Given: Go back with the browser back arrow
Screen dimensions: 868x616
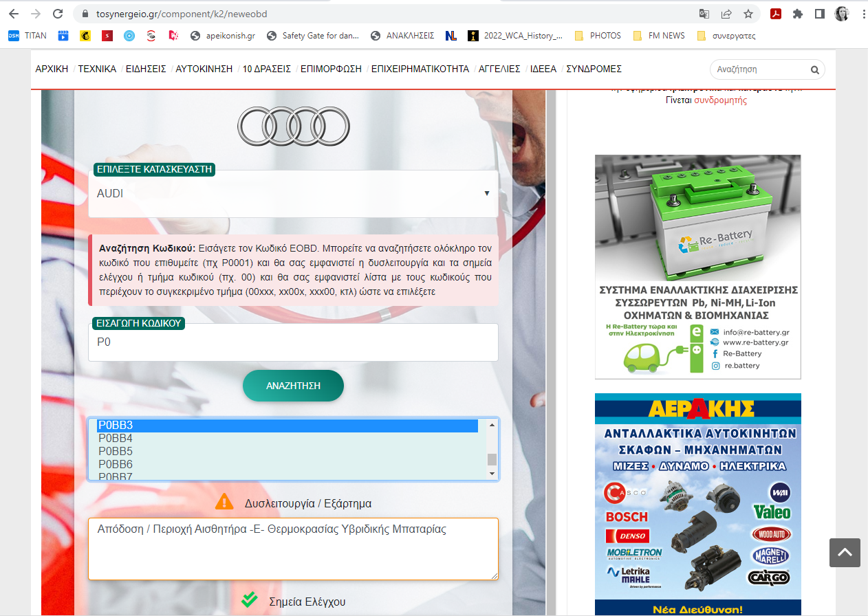Looking at the screenshot, I should coord(14,14).
